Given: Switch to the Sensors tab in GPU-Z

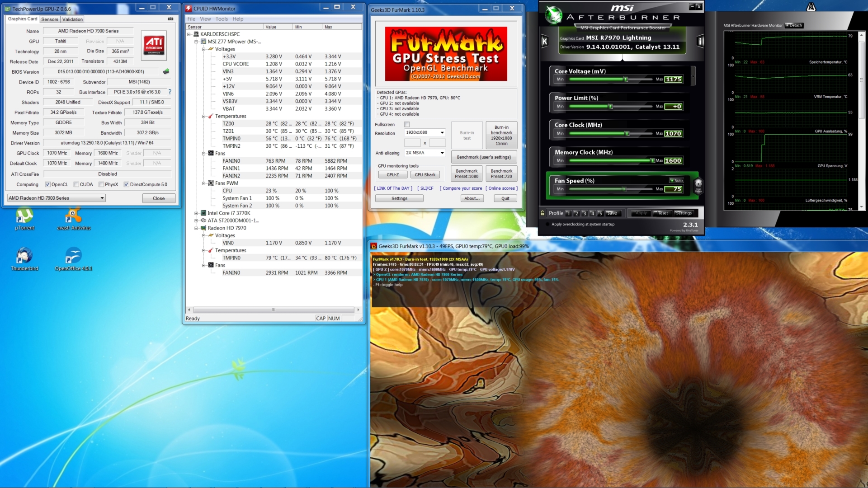Looking at the screenshot, I should [x=50, y=19].
